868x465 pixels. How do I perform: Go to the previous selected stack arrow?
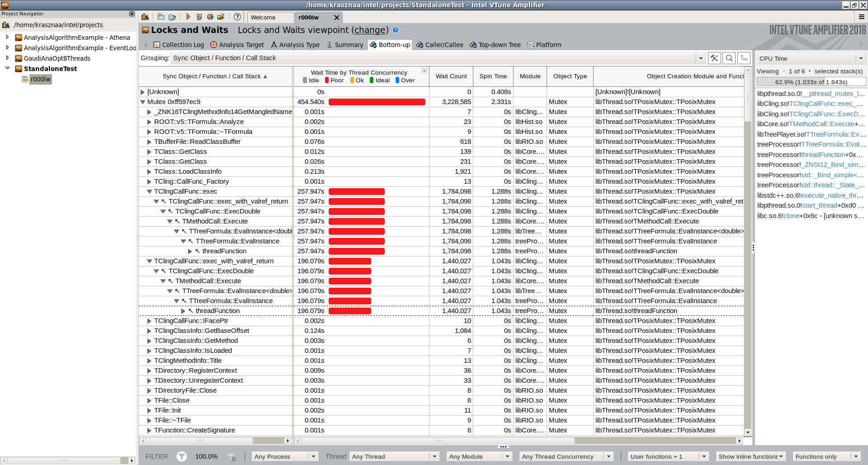784,71
